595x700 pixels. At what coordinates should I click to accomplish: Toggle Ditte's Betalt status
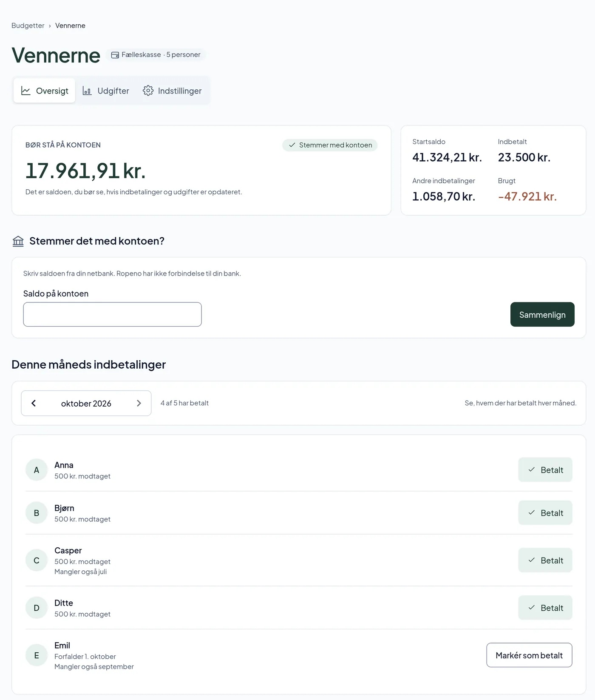(x=545, y=608)
